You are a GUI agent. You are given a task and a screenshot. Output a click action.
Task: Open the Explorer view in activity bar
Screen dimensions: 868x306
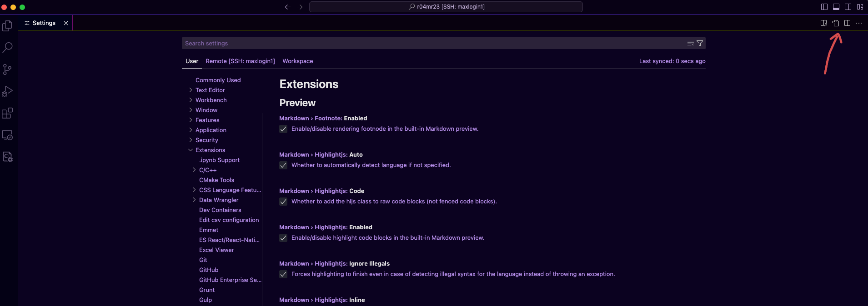[x=7, y=26]
